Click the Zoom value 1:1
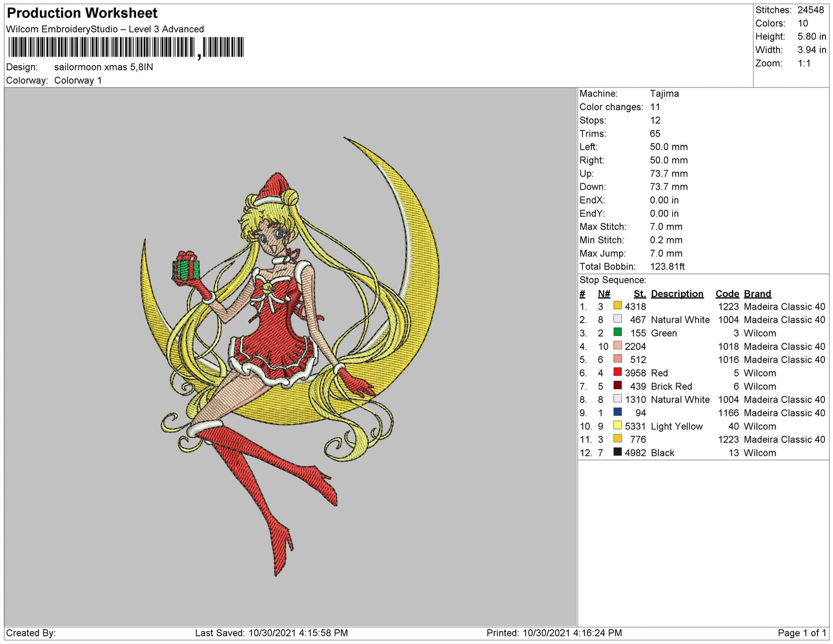This screenshot has height=644, width=833. (804, 63)
